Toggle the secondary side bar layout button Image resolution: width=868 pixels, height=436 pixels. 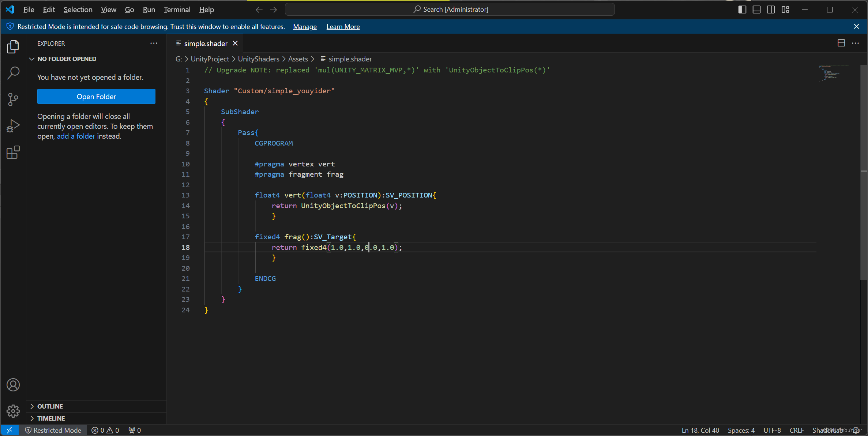click(x=771, y=10)
